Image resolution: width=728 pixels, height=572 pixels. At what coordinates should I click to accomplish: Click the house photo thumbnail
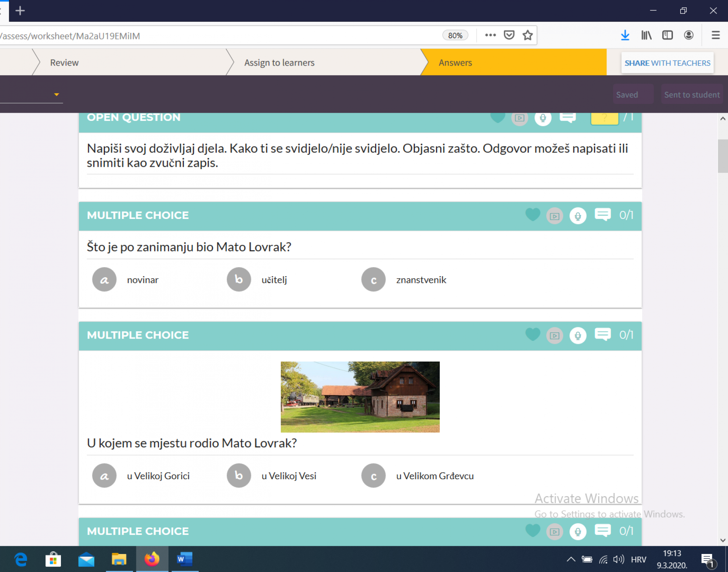click(360, 397)
